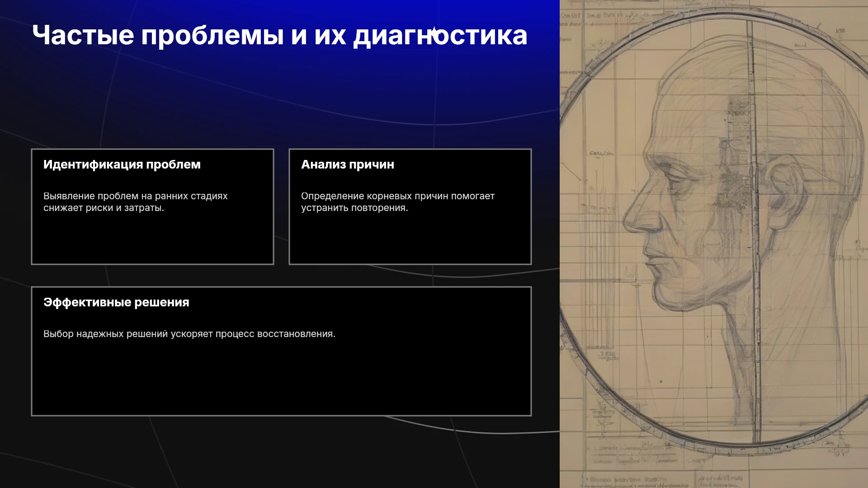Click the word "Частые" in the title
This screenshot has width=868, height=488.
[83, 35]
